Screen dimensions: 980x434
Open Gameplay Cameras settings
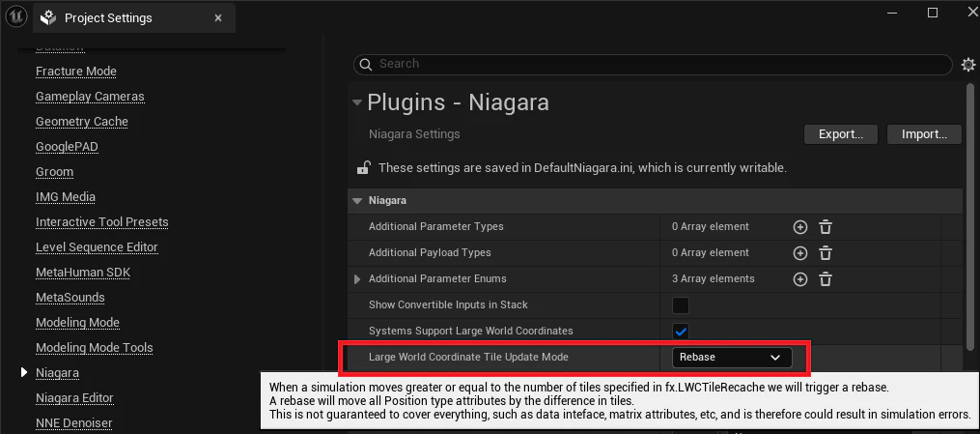click(x=90, y=97)
